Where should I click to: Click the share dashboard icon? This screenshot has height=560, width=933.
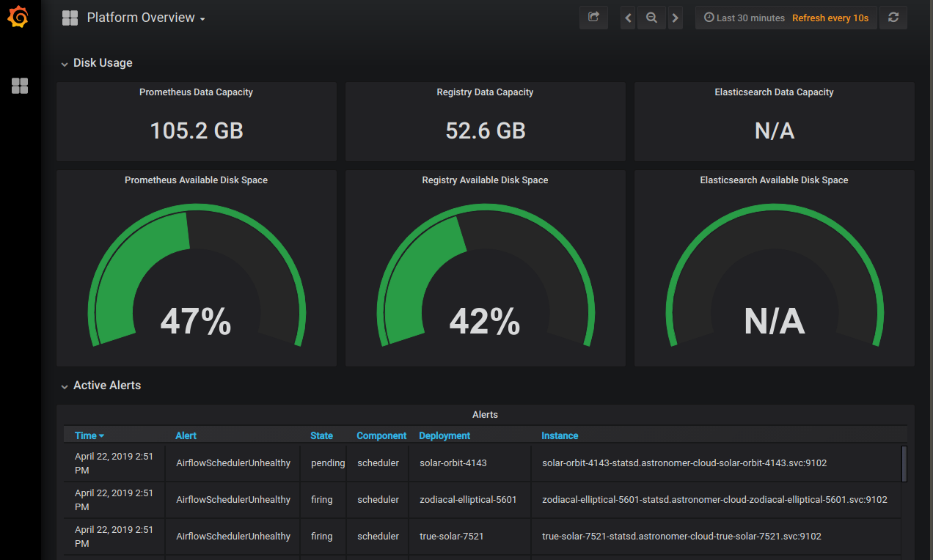pos(593,18)
